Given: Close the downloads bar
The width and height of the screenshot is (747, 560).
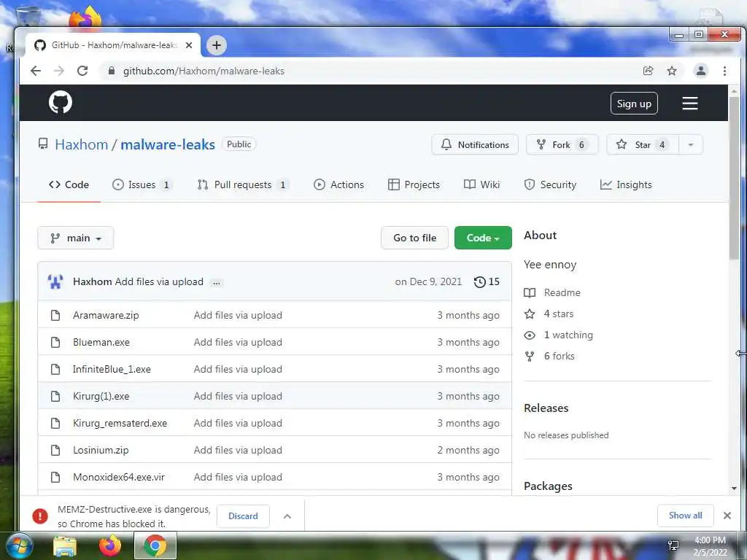Looking at the screenshot, I should click(727, 516).
